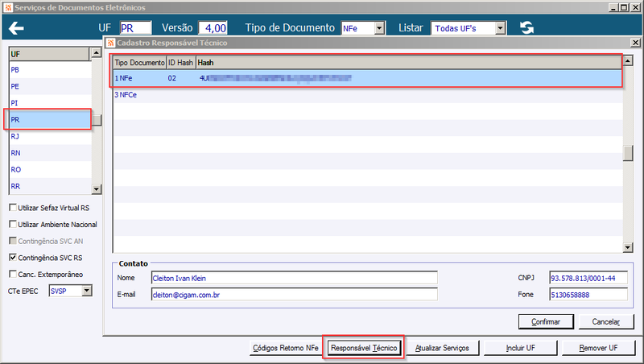
Task: Go back using the white arrow icon
Action: coord(16,28)
